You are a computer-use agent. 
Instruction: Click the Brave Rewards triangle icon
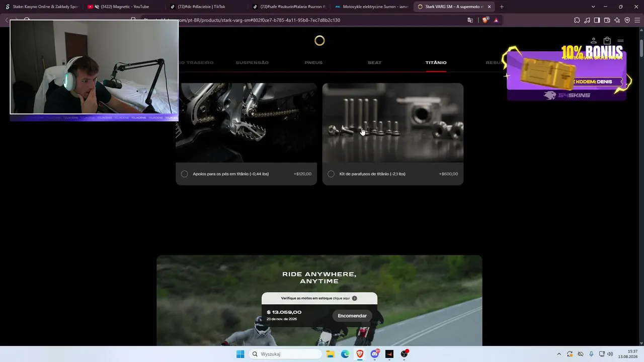click(496, 20)
